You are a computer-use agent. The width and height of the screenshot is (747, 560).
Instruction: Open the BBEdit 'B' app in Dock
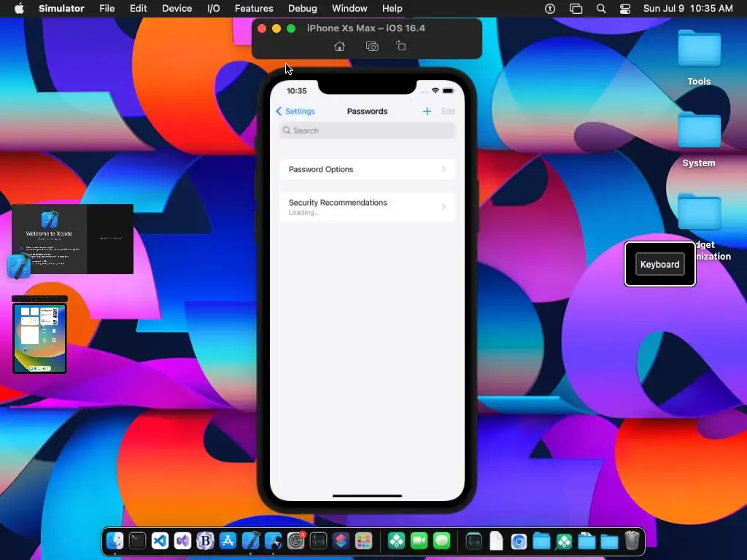(205, 541)
